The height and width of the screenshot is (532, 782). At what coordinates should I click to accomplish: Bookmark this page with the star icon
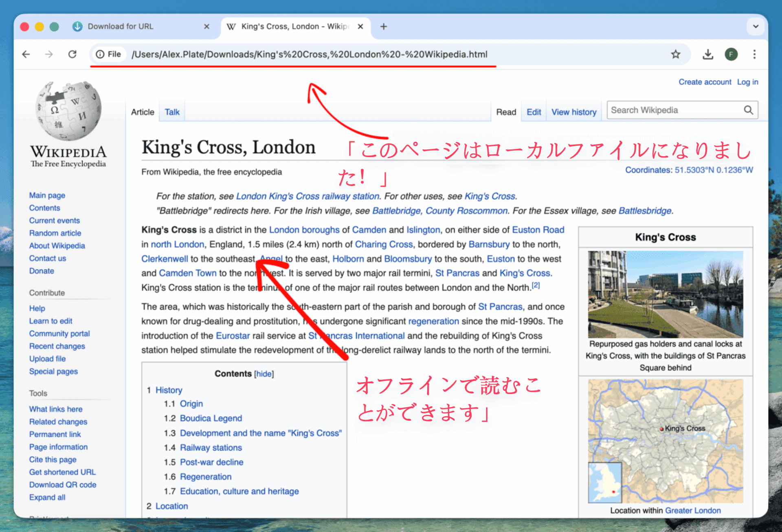coord(676,54)
